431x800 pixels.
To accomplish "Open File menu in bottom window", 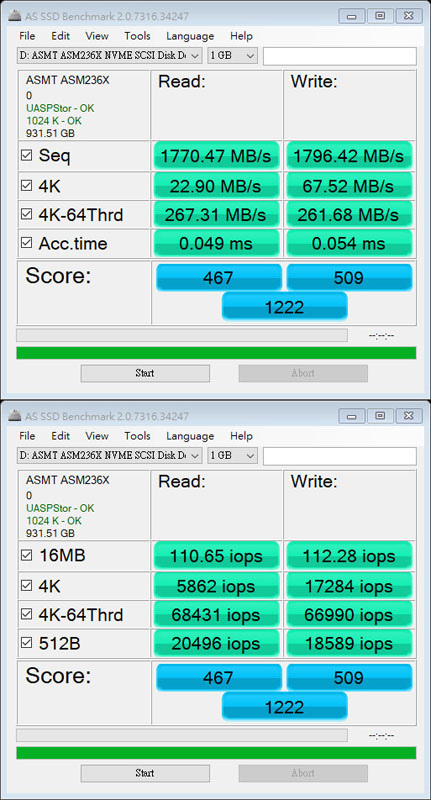I will [x=27, y=436].
